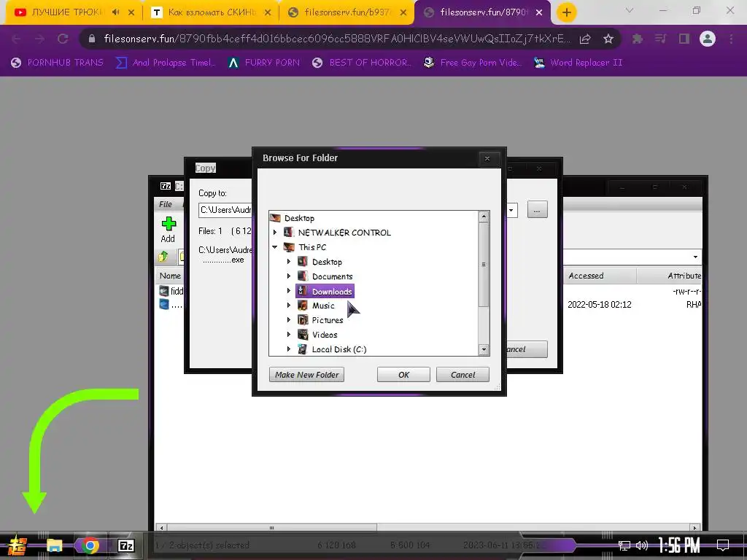Screen dimensions: 747x560
Task: Open 7-Zip address bar dropdown
Action: click(x=695, y=257)
